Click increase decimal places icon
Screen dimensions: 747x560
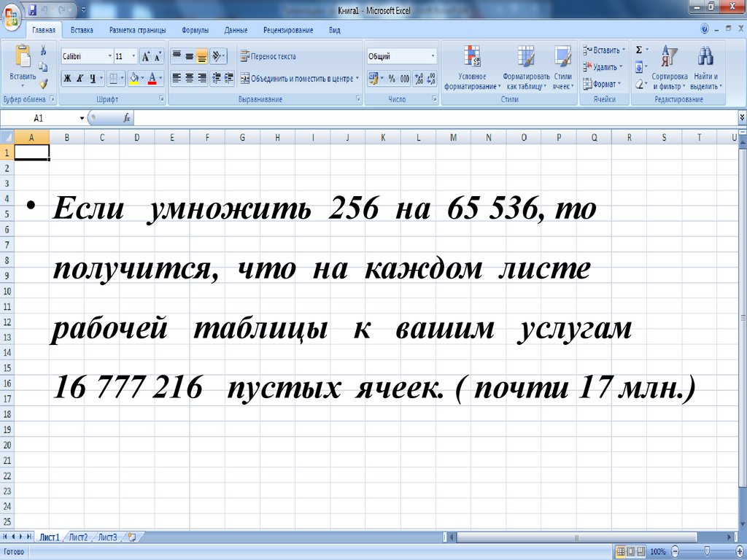coord(419,78)
